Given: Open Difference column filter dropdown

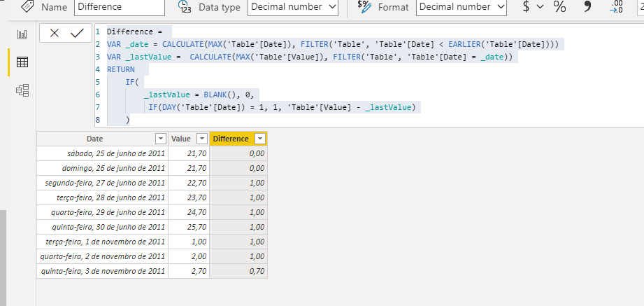Looking at the screenshot, I should [x=259, y=139].
